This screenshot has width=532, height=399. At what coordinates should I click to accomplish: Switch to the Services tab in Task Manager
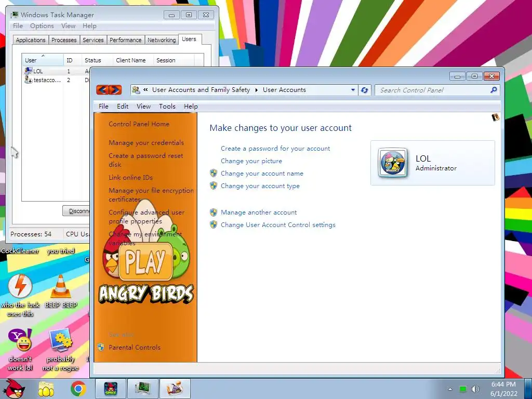tap(93, 40)
